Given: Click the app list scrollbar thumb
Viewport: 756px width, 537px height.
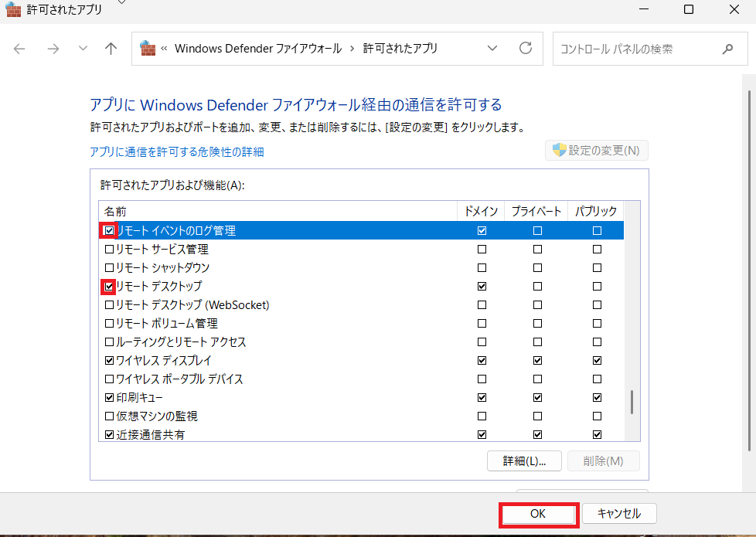Looking at the screenshot, I should 632,402.
